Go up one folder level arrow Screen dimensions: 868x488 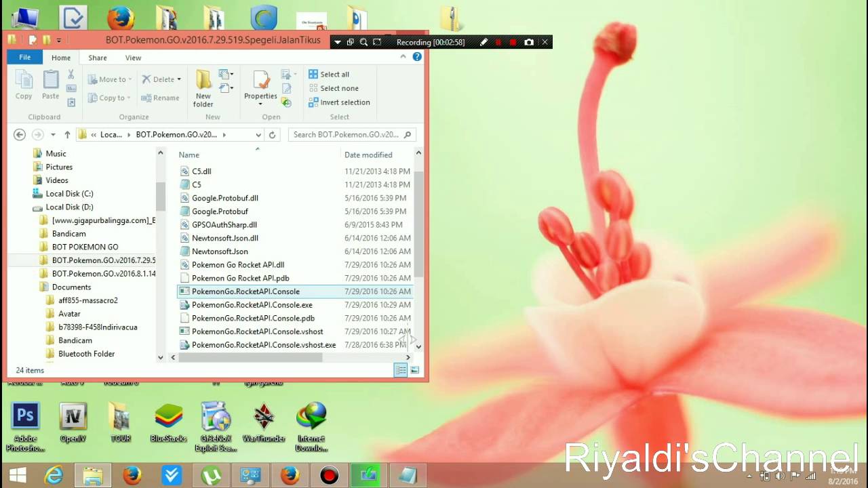coord(67,135)
